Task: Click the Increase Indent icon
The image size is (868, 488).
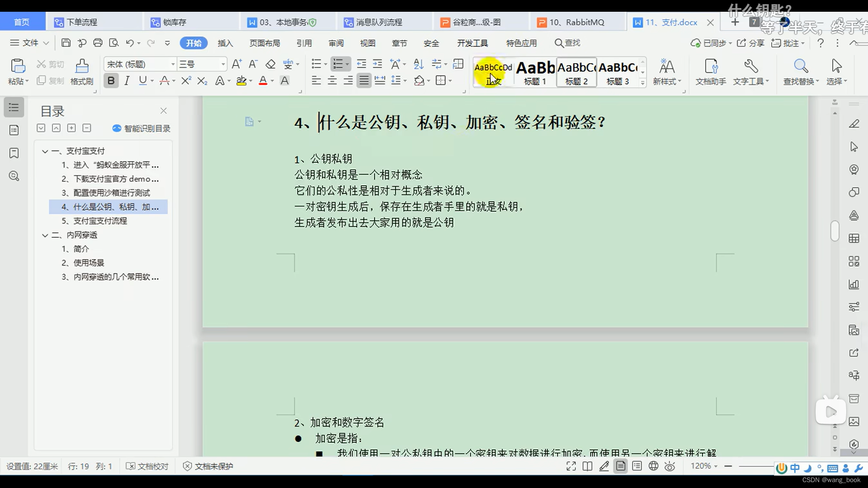Action: point(377,64)
